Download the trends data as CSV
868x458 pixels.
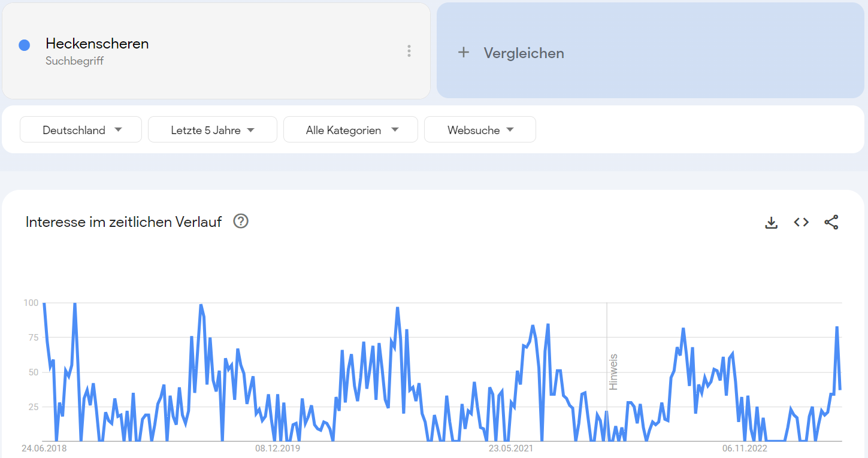coord(771,222)
